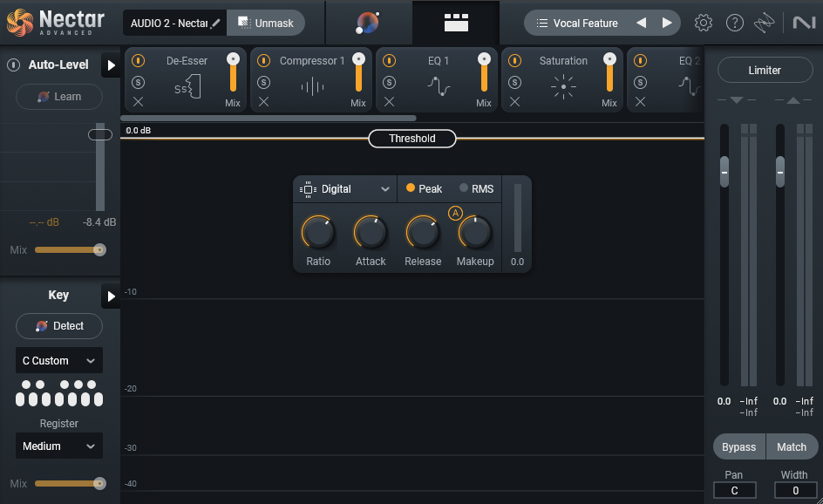The width and height of the screenshot is (823, 504).
Task: Solo the EQ 1 module
Action: click(x=389, y=83)
